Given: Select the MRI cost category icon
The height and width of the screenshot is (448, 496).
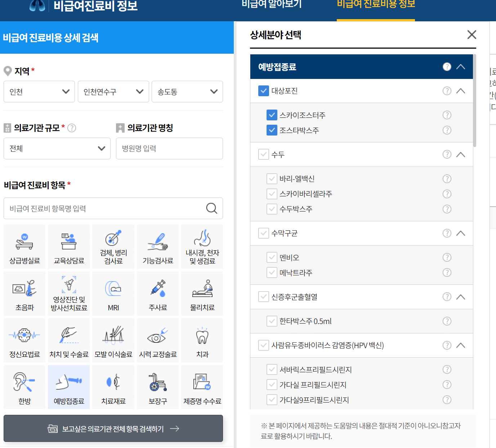Looking at the screenshot, I should (x=113, y=293).
